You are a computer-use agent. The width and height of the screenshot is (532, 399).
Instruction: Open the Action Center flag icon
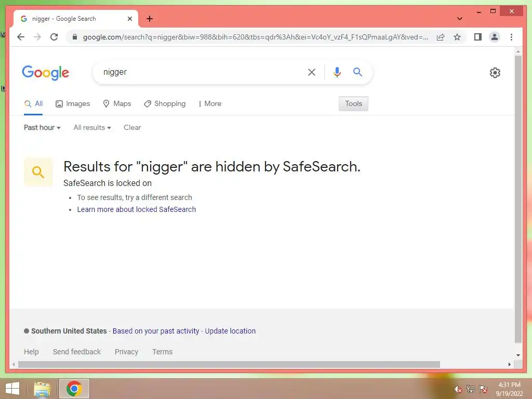(483, 389)
